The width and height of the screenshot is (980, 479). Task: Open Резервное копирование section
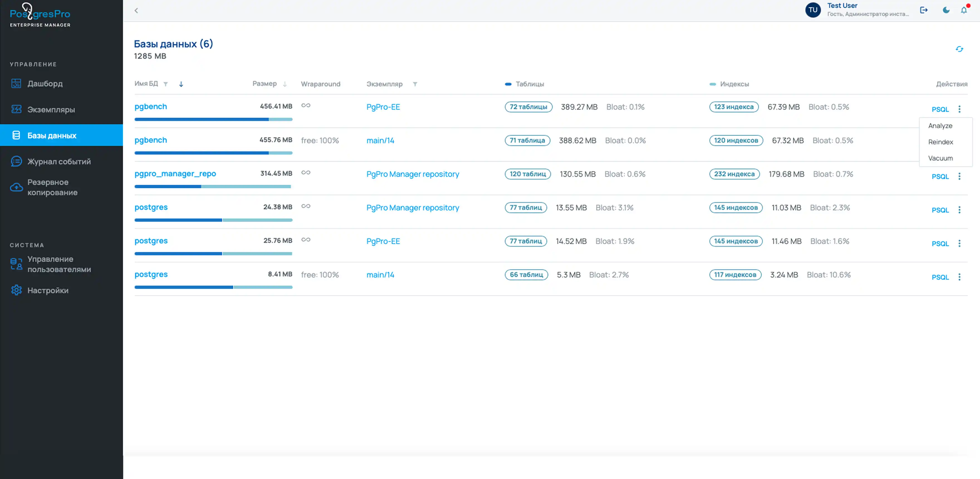52,187
